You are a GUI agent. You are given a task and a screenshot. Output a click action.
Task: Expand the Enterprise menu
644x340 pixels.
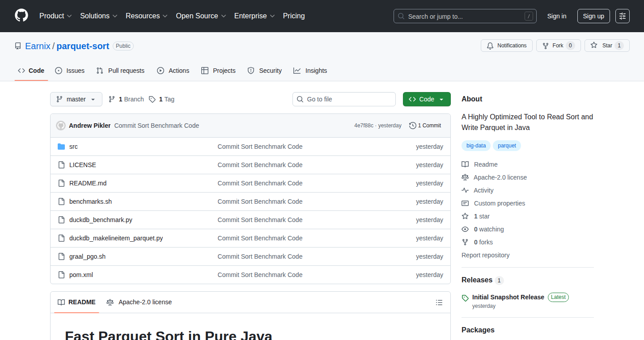point(254,16)
